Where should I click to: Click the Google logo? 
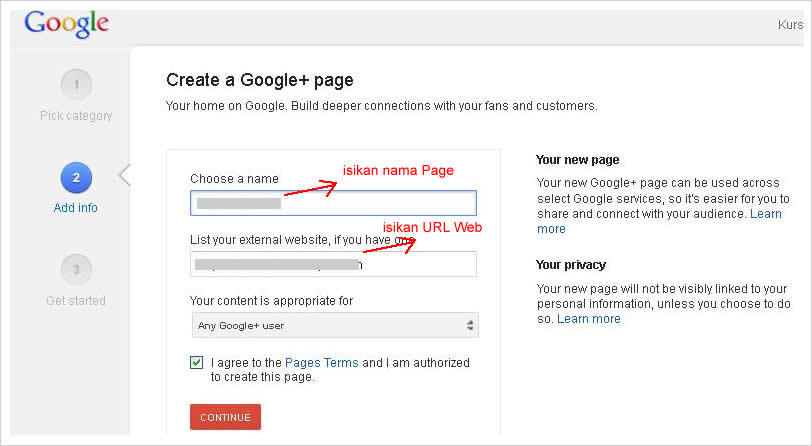pyautogui.click(x=66, y=24)
